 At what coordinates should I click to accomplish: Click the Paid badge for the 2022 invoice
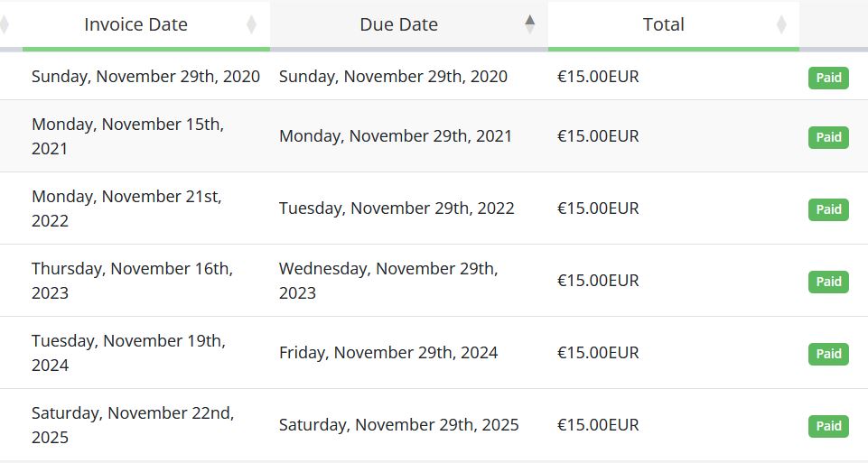click(828, 209)
